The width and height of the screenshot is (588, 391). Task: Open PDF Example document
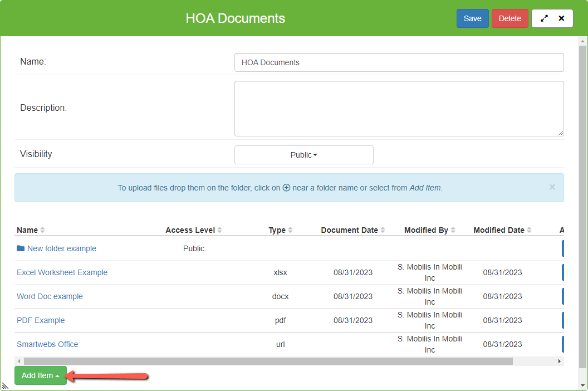(41, 320)
